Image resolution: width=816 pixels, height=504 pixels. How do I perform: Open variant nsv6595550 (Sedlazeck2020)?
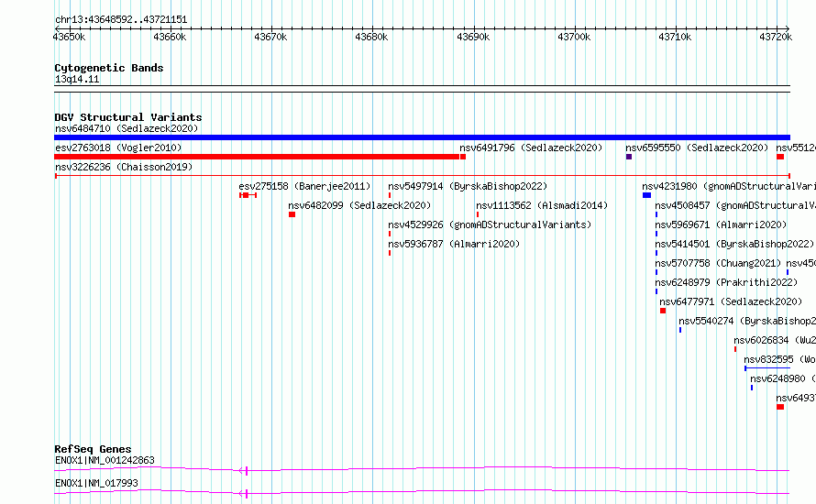(697, 148)
